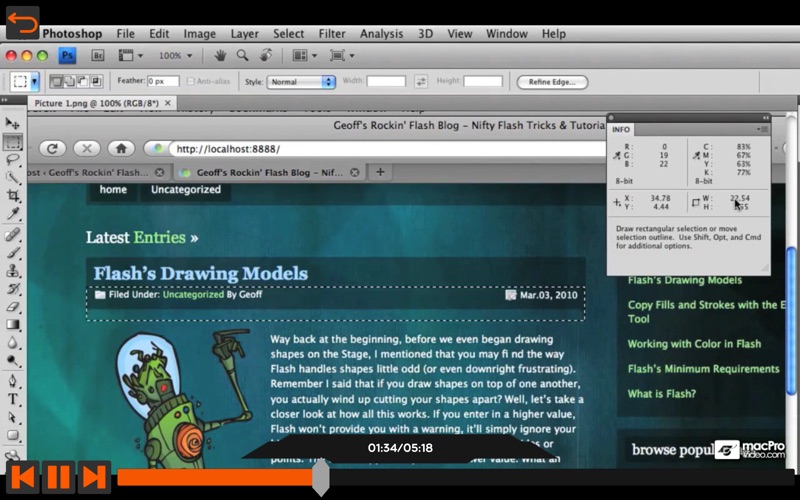800x500 pixels.
Task: Go back using the orange back arrow
Action: pyautogui.click(x=21, y=19)
